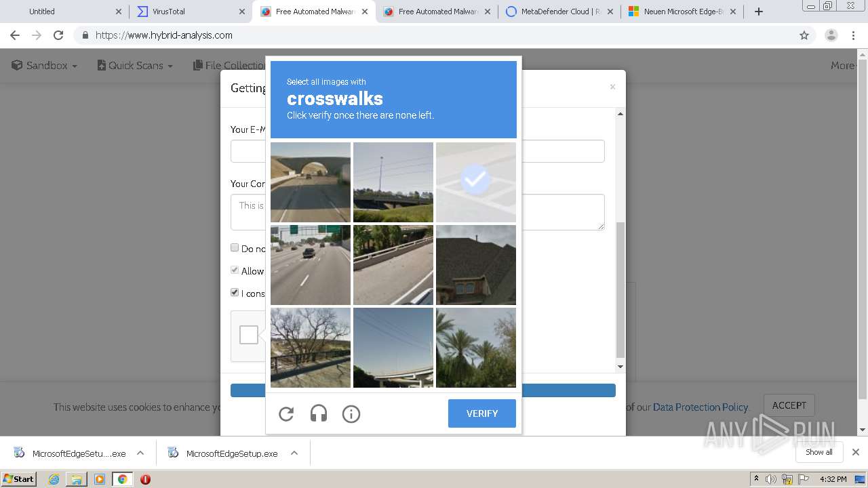Open the Chrome profile avatar menu
This screenshot has height=488, width=868.
tap(831, 35)
